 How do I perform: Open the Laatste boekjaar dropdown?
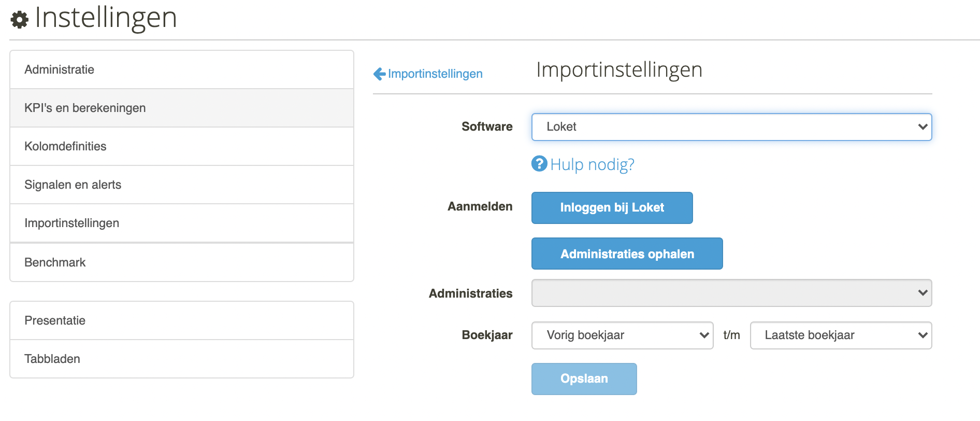click(841, 335)
